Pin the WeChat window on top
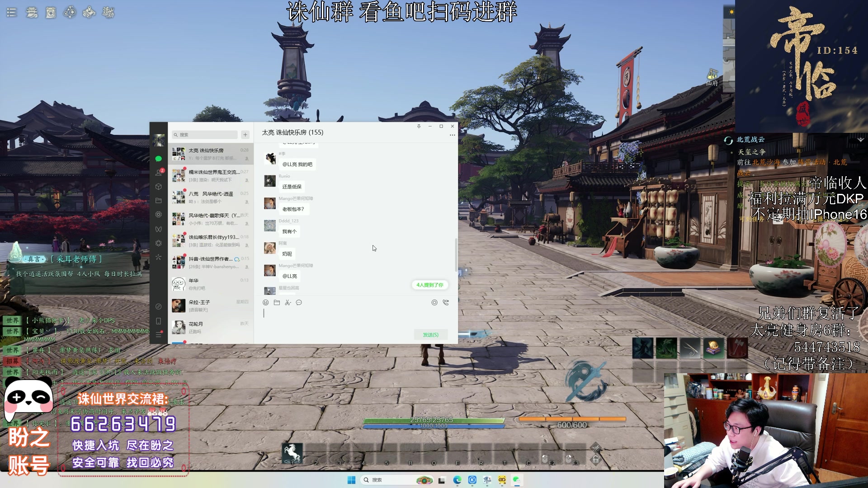868x488 pixels. (419, 126)
